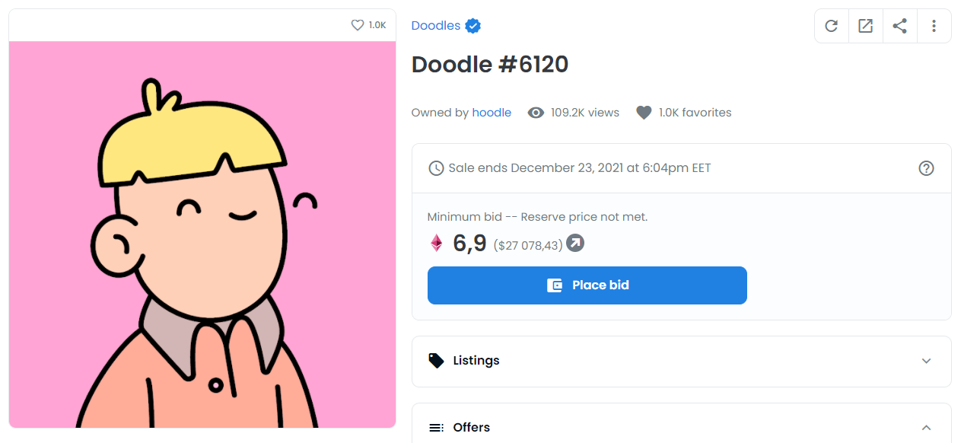Click the help question mark icon
This screenshot has height=443, width=980.
926,168
